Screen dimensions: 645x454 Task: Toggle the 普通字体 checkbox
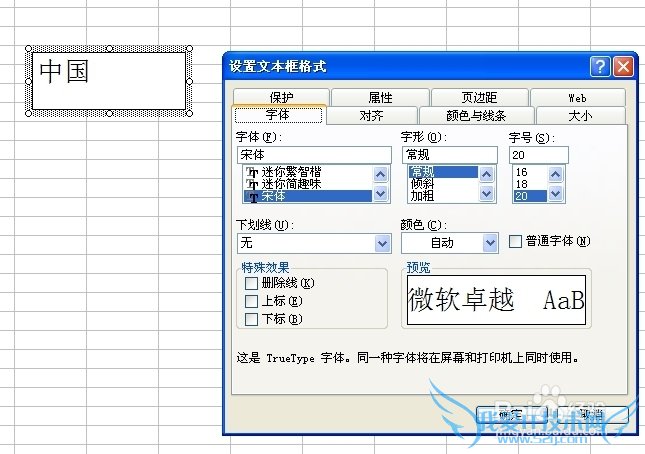coord(515,241)
